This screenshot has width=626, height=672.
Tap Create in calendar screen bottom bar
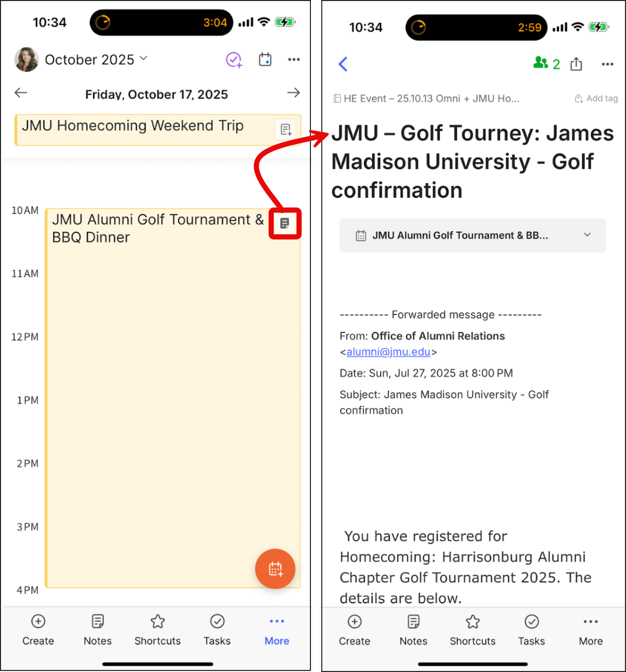[x=38, y=630]
